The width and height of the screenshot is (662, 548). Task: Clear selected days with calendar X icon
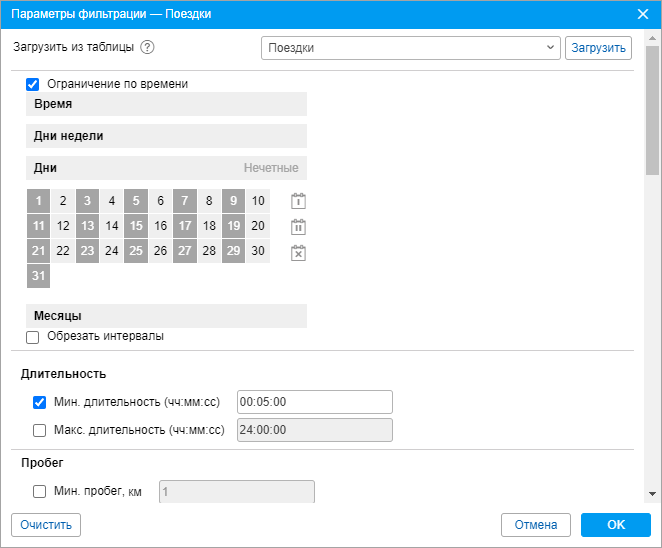coord(297,253)
